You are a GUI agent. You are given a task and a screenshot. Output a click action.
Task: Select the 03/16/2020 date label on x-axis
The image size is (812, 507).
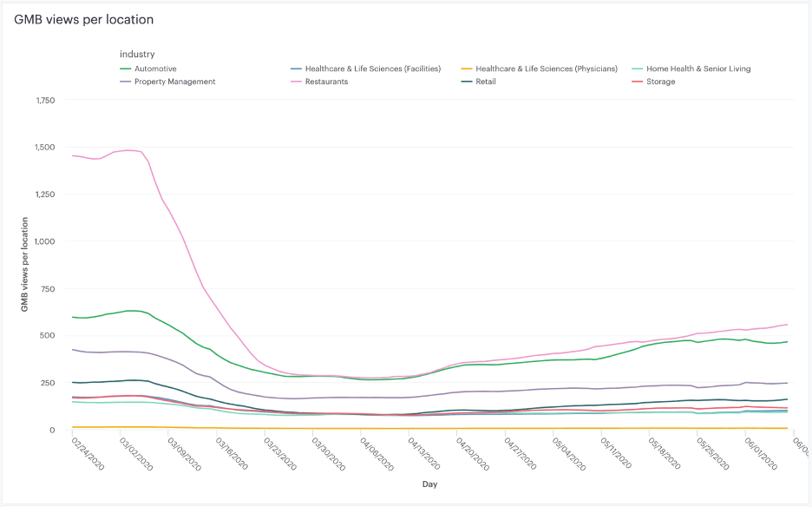pyautogui.click(x=231, y=456)
